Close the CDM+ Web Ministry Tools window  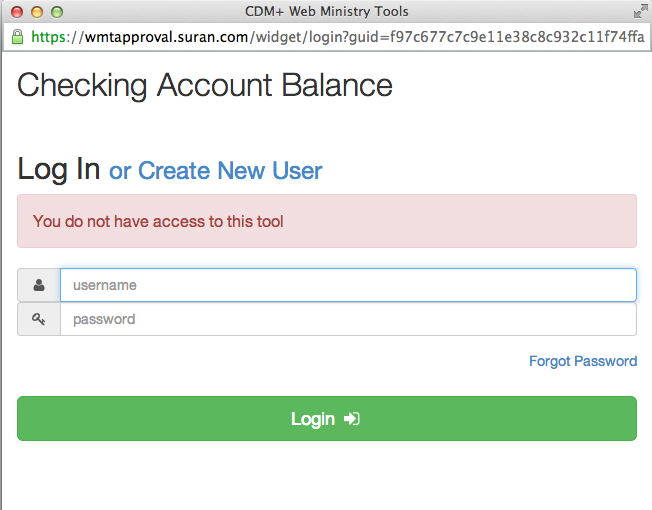(x=17, y=12)
